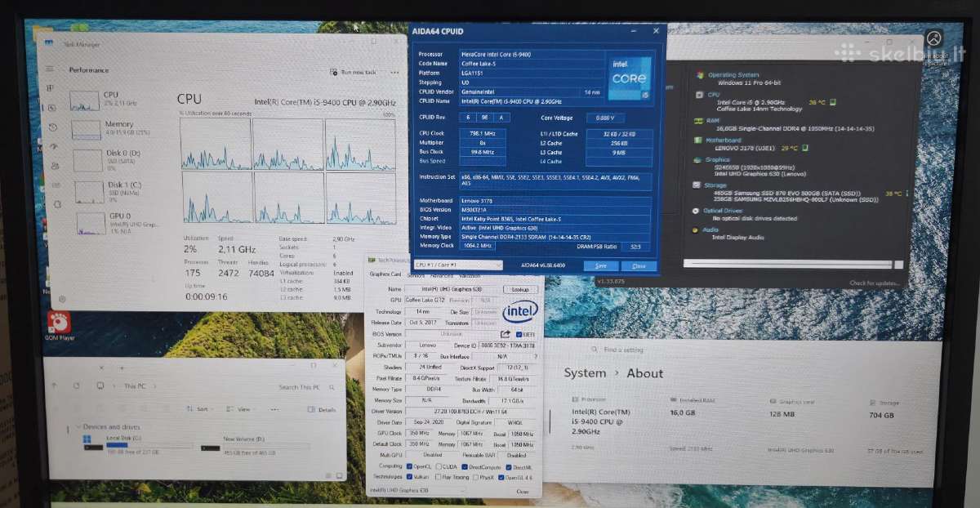Click Lookup button in GPU-Z
Viewport: 980px width, 508px height.
(x=519, y=289)
